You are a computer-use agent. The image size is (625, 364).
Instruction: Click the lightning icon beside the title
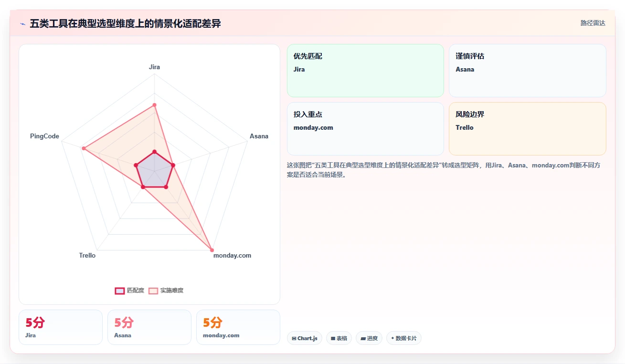(22, 24)
